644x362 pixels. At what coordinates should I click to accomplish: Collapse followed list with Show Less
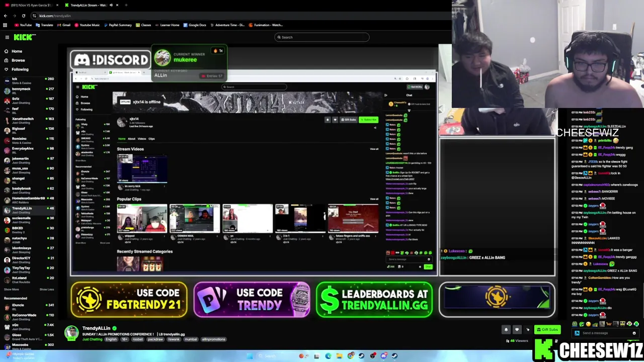[47, 289]
